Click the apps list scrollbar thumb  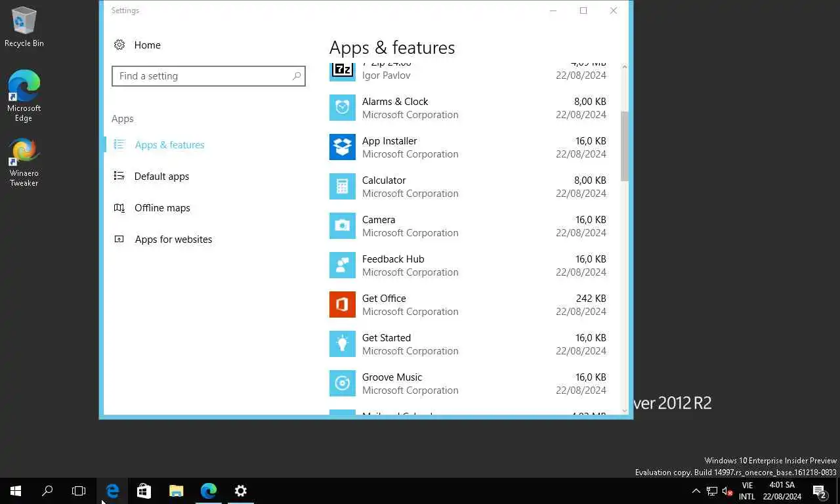click(x=625, y=146)
